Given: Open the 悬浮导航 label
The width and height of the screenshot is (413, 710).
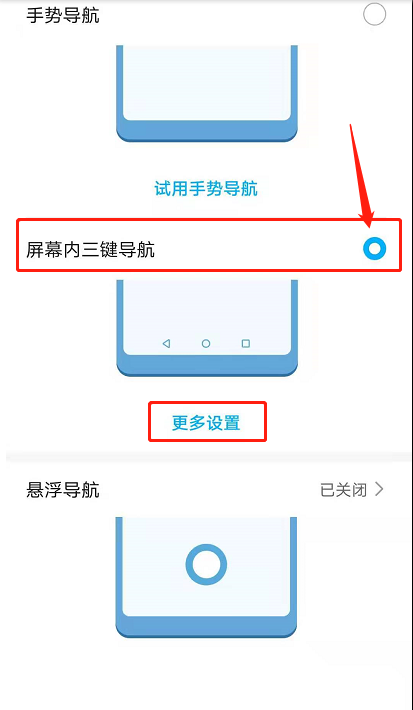Looking at the screenshot, I should [x=63, y=490].
